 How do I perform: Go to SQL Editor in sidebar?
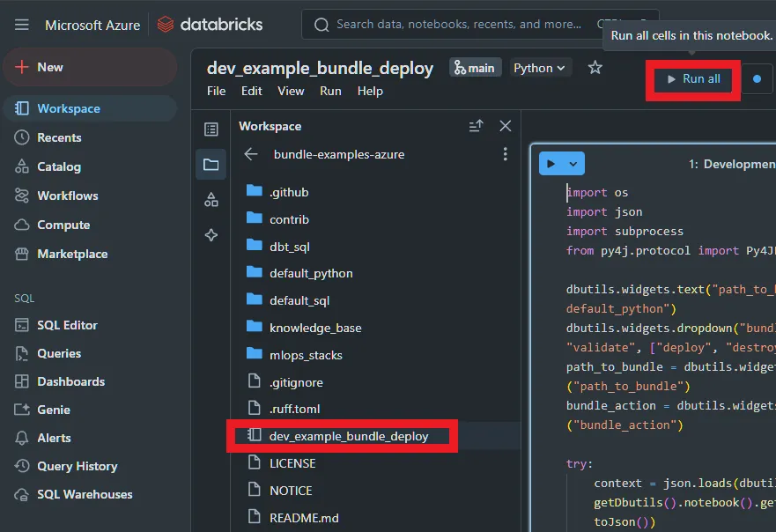tap(67, 325)
